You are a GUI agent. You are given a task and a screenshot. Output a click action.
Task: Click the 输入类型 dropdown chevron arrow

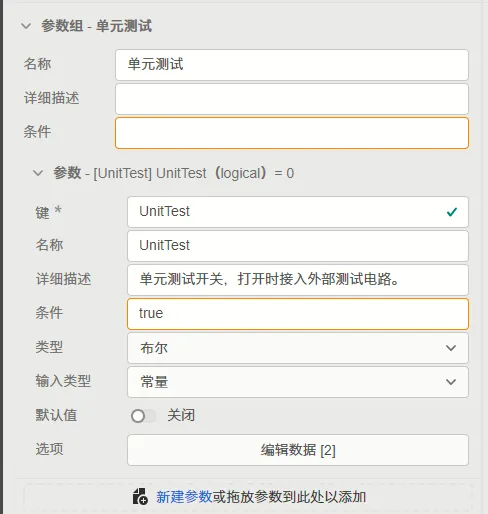pyautogui.click(x=451, y=382)
